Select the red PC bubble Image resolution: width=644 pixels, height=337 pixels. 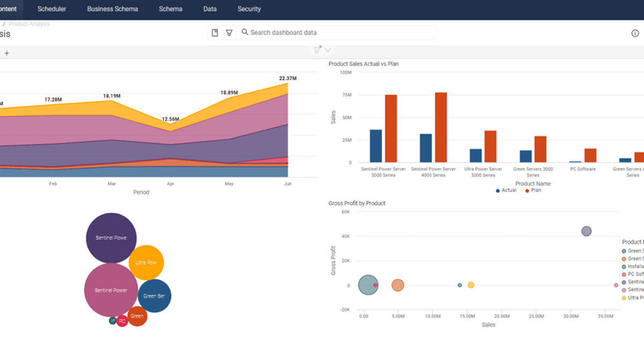[x=122, y=321]
